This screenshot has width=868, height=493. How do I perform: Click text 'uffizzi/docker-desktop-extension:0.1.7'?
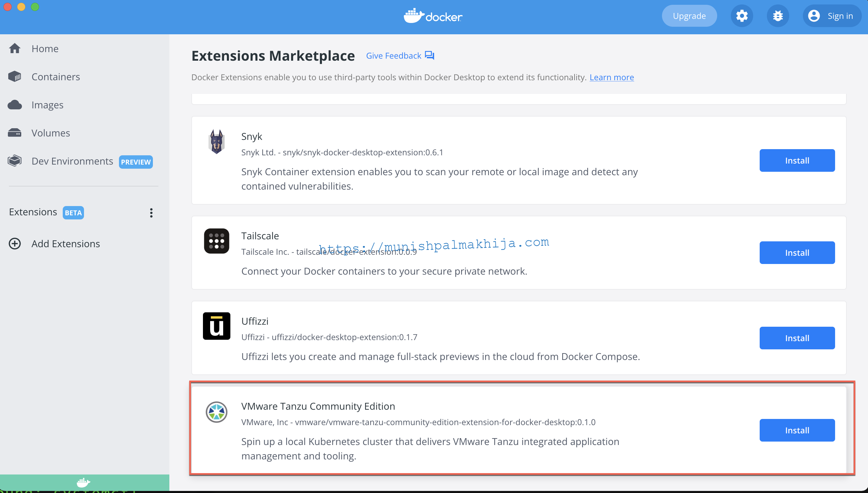pyautogui.click(x=345, y=337)
